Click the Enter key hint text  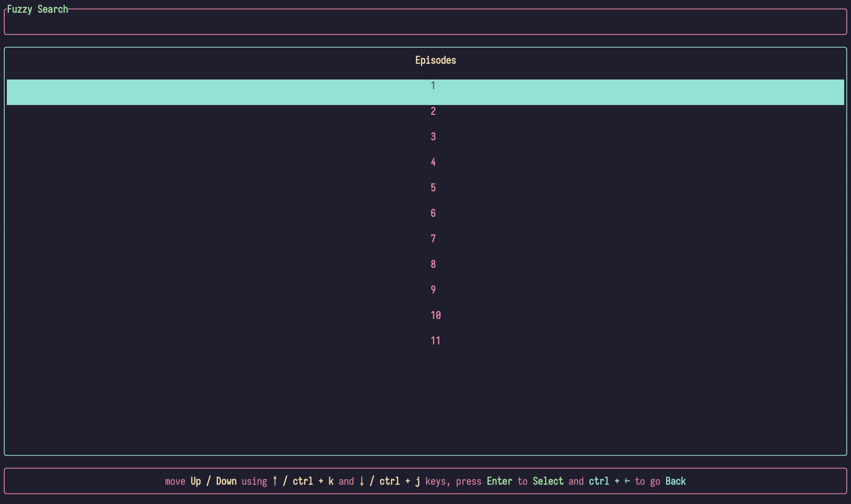[499, 481]
